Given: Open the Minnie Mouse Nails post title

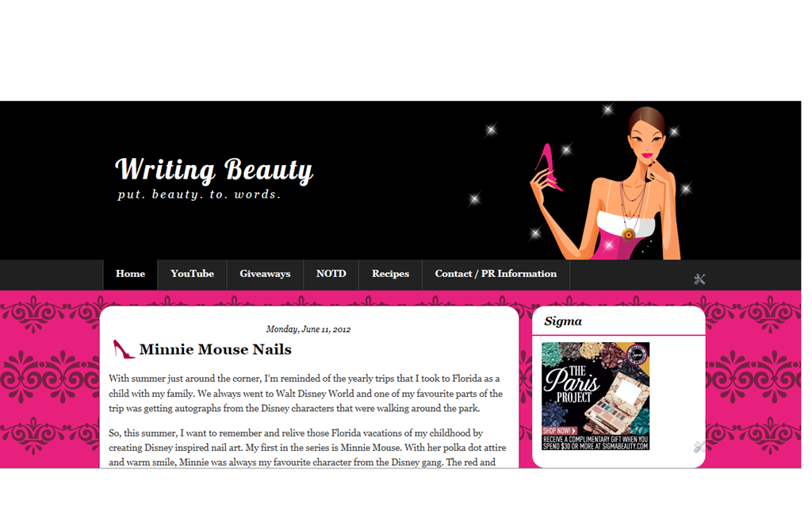Looking at the screenshot, I should point(216,349).
